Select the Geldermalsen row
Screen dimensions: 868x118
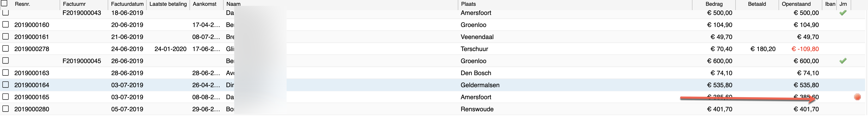[x=433, y=85]
